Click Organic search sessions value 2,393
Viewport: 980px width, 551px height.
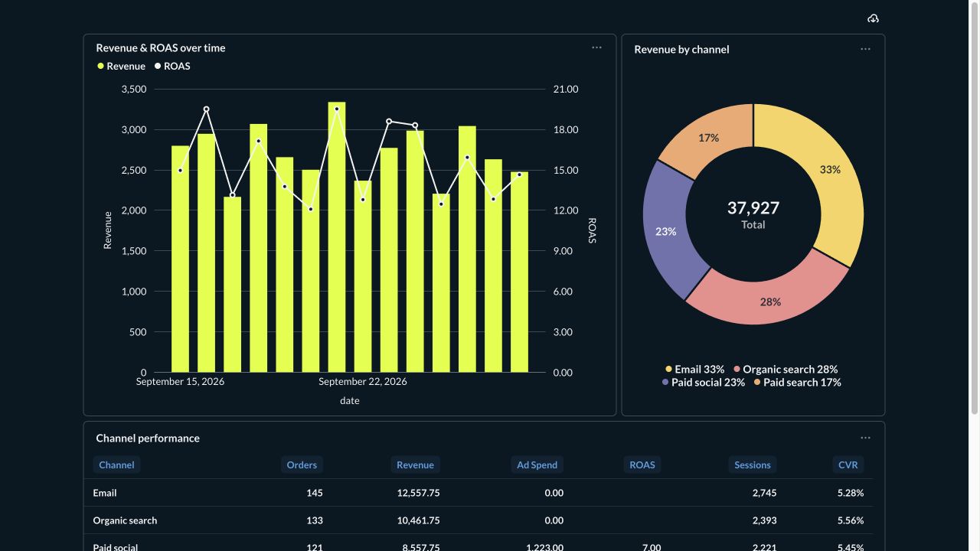click(764, 520)
